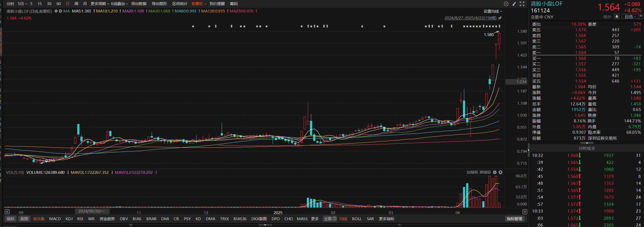
Task: Expand the 更多周期 period dropdown
Action: [x=100, y=4]
